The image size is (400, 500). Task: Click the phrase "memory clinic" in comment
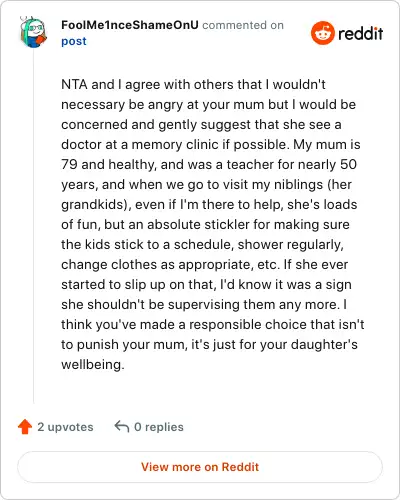175,145
